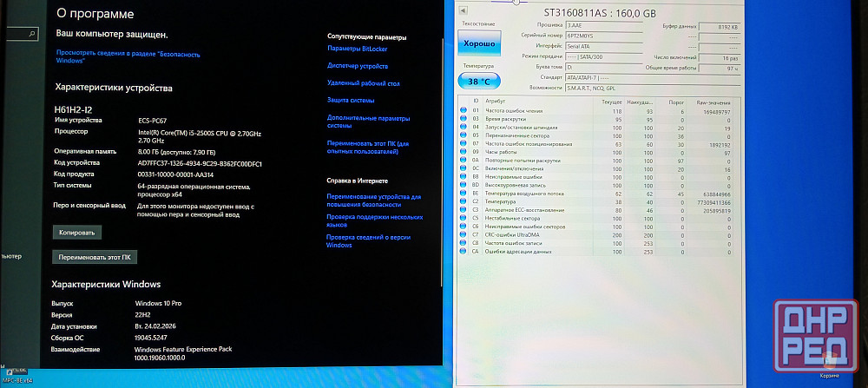Click the 38 °C temperature indicator
Image resolution: width=868 pixels, height=388 pixels.
(x=478, y=80)
